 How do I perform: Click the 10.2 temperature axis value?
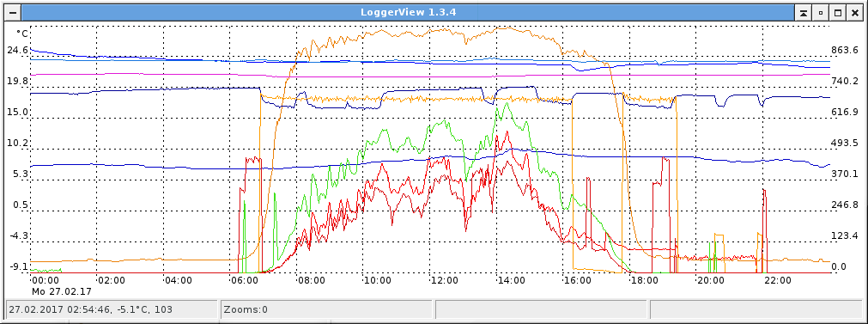pos(17,143)
